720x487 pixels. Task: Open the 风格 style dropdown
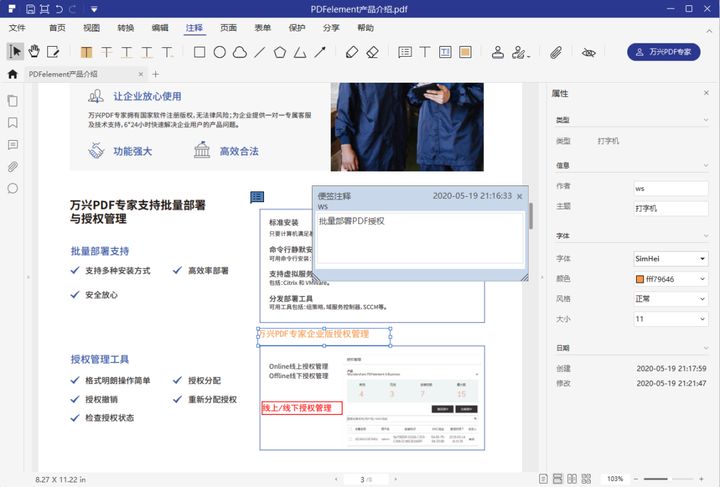[670, 299]
